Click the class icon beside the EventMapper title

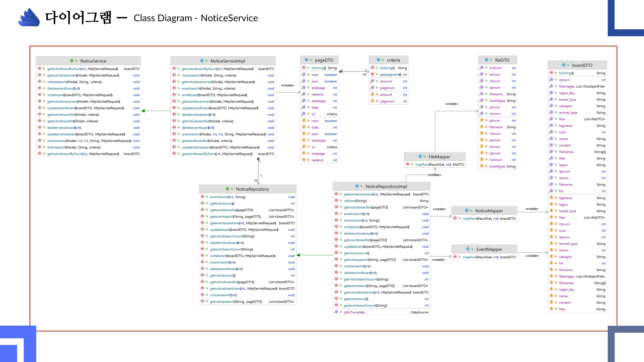[468, 249]
